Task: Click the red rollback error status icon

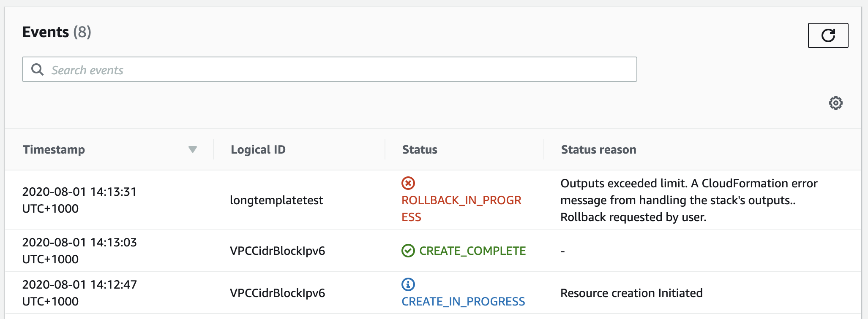Action: (x=408, y=183)
